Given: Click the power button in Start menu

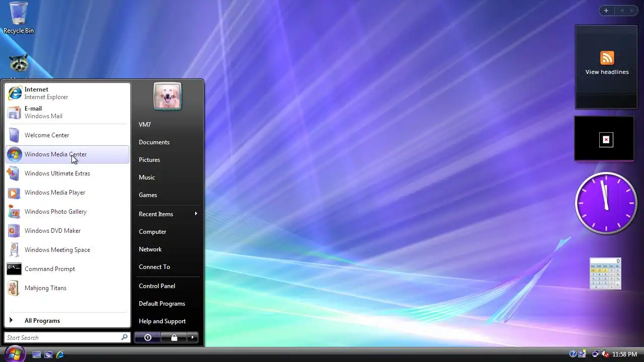Looking at the screenshot, I should tap(147, 337).
